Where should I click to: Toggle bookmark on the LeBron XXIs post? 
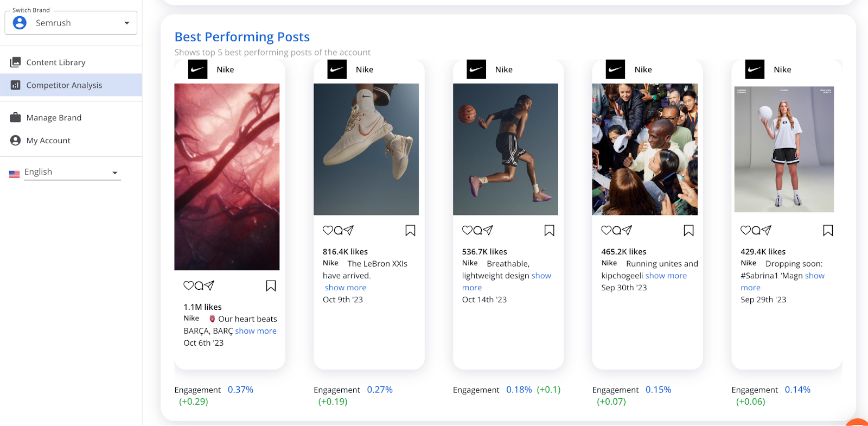point(410,231)
